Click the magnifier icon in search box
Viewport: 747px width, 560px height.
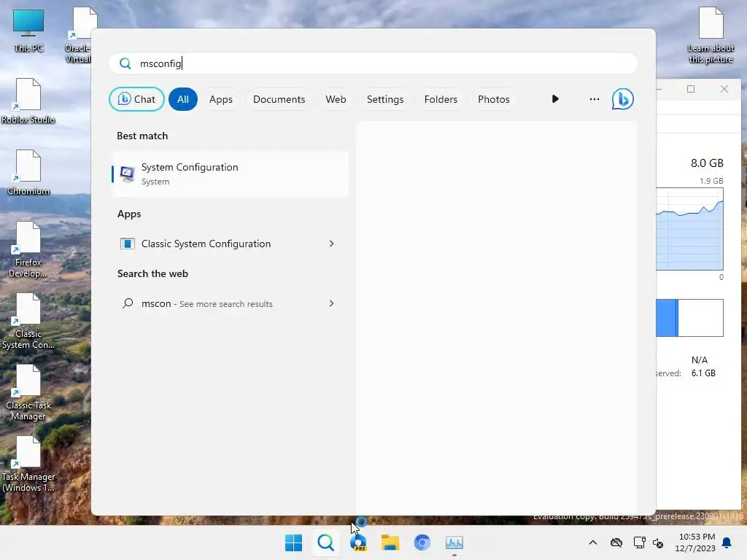[125, 63]
